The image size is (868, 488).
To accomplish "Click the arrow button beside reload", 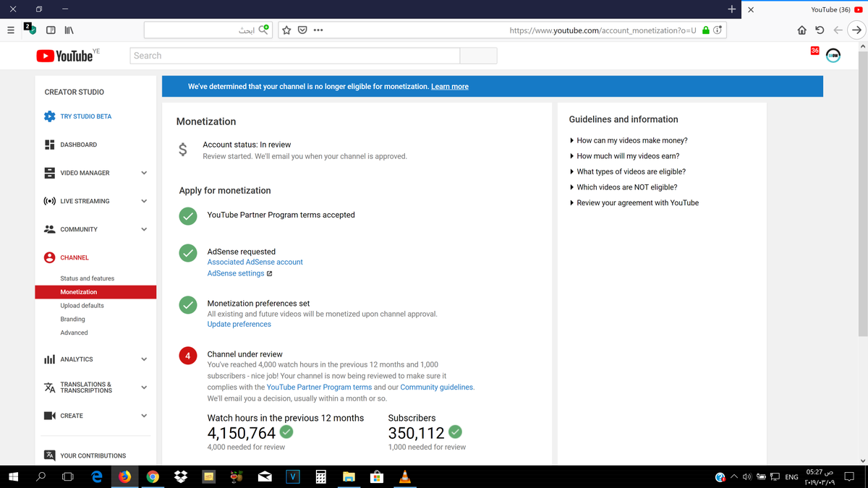I will [856, 30].
